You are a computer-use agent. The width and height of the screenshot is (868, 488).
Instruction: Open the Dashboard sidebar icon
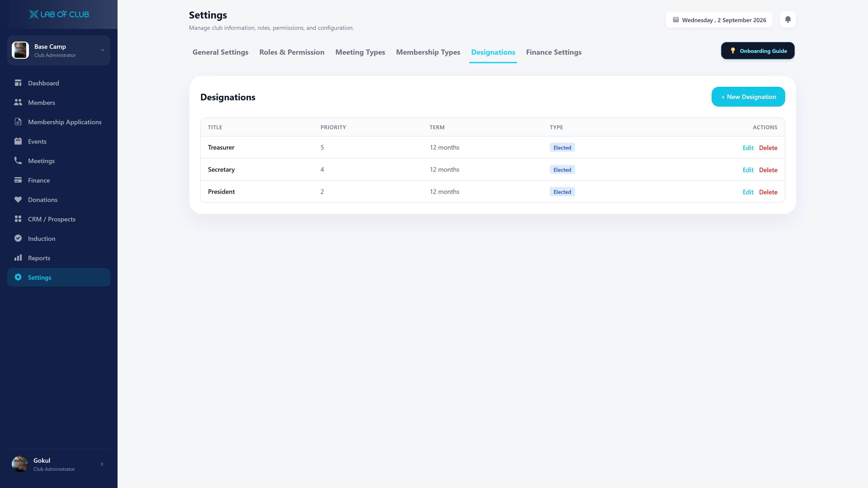click(18, 83)
